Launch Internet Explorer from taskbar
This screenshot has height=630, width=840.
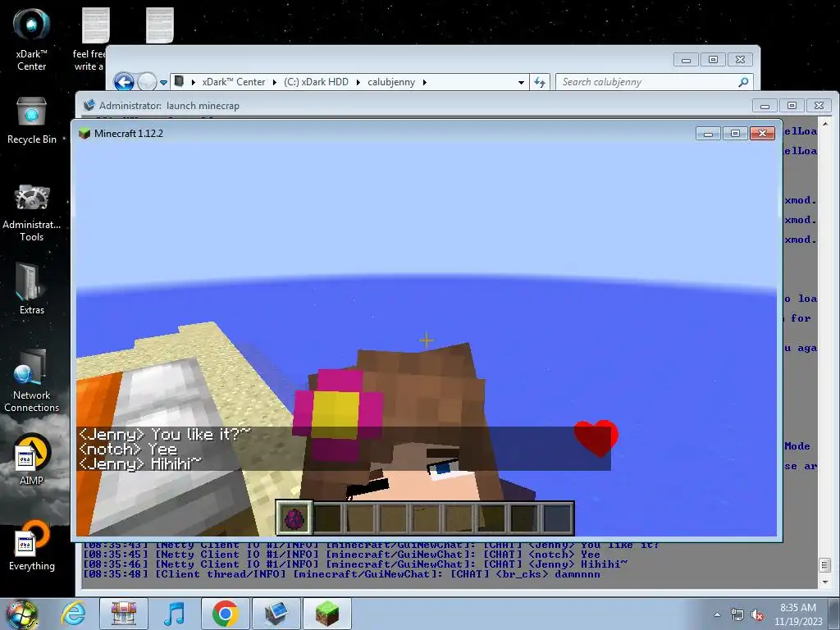tap(73, 613)
